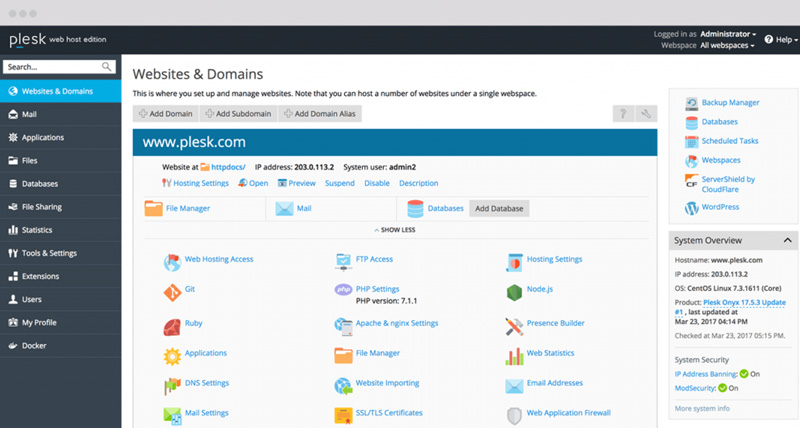The height and width of the screenshot is (428, 800).
Task: Open File Sharing in the sidebar
Action: [61, 207]
